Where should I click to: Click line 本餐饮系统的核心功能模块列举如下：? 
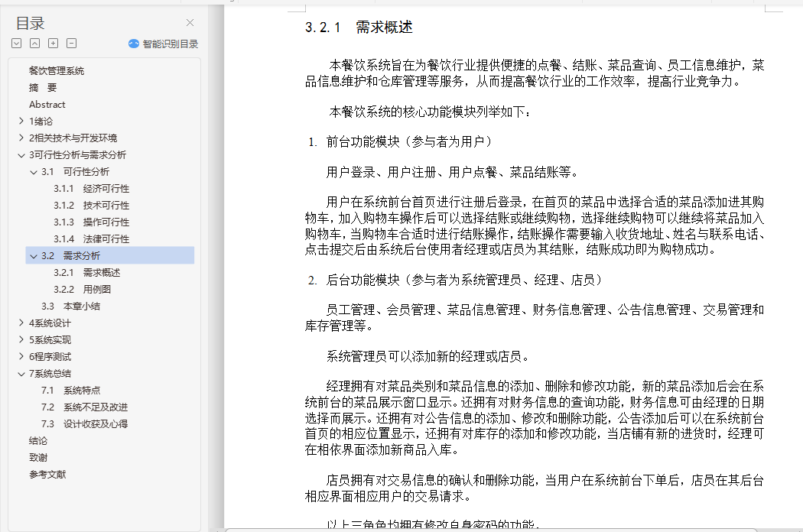(431, 112)
